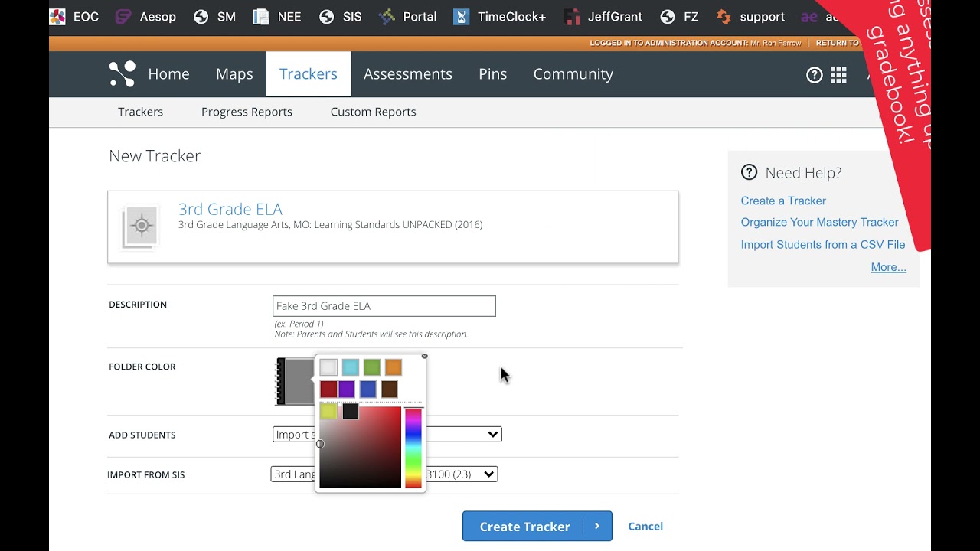Close the color picker popup

pos(424,356)
